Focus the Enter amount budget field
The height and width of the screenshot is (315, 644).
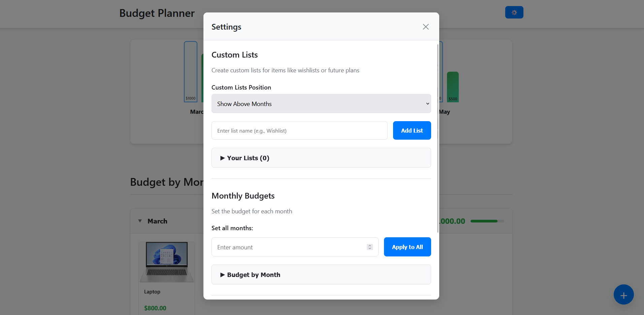[x=295, y=247]
